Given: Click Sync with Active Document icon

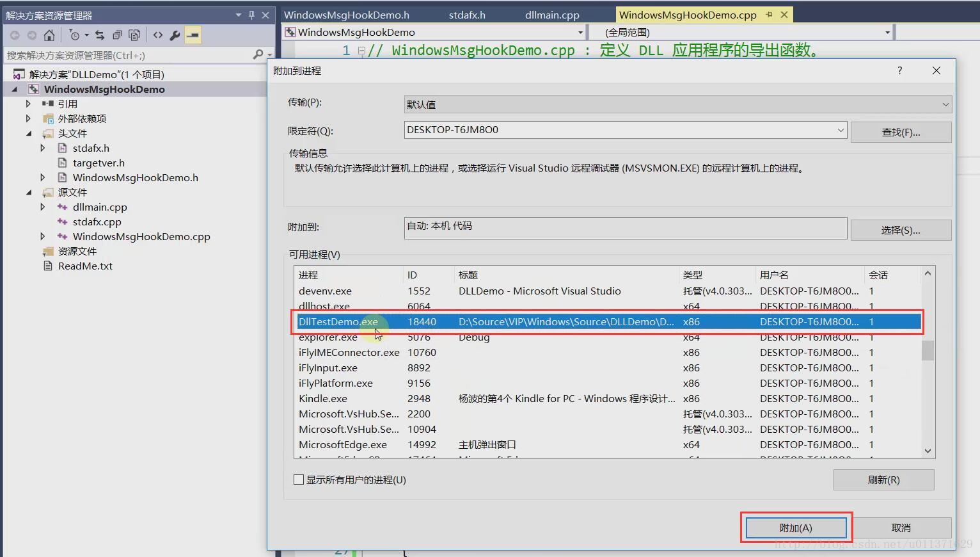Looking at the screenshot, I should tap(100, 35).
